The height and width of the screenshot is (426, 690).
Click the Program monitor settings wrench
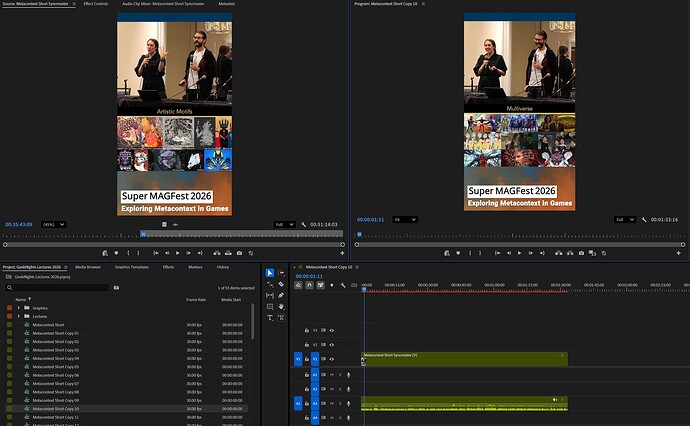[x=644, y=220]
